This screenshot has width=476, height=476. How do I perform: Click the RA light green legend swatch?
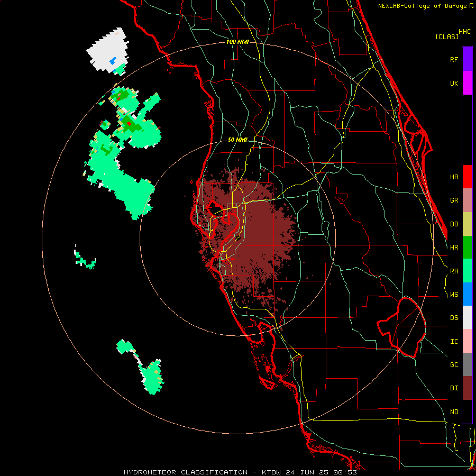click(x=467, y=271)
